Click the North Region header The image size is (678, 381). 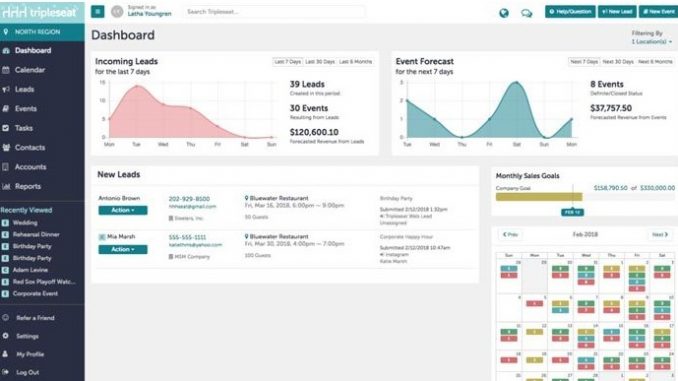(42, 32)
